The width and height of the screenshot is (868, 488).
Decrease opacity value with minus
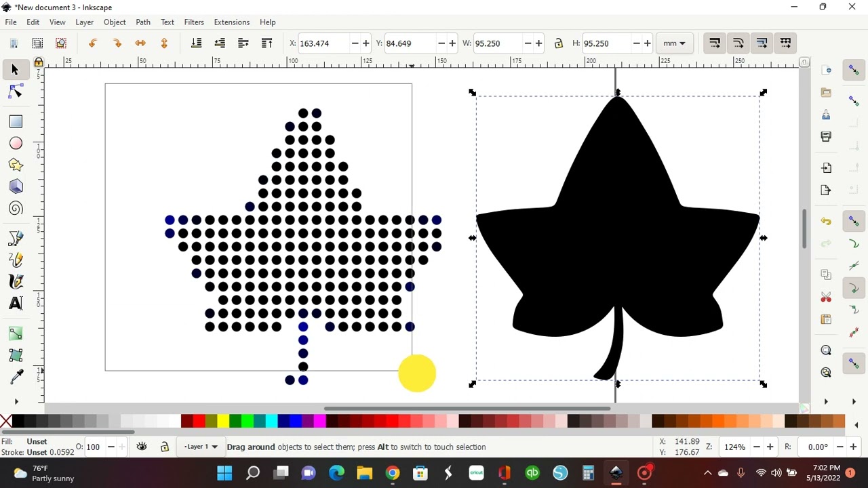point(111,447)
